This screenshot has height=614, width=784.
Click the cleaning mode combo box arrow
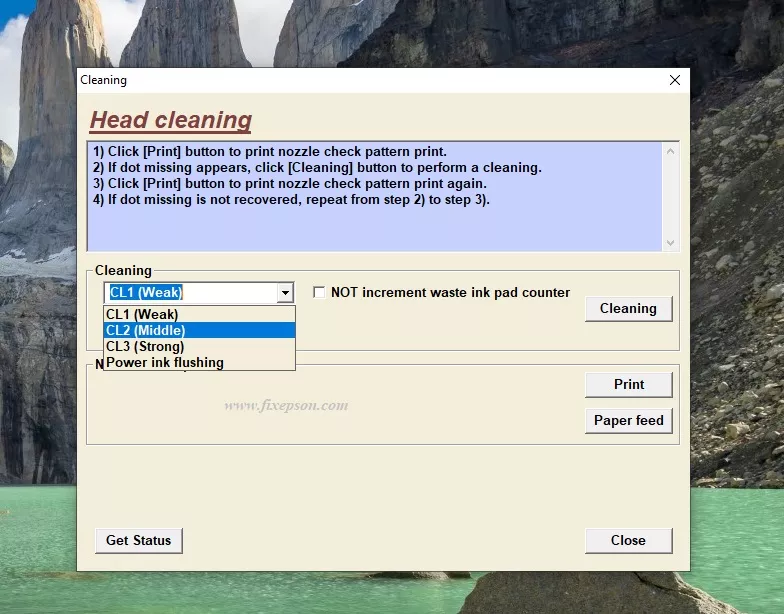[x=285, y=293]
